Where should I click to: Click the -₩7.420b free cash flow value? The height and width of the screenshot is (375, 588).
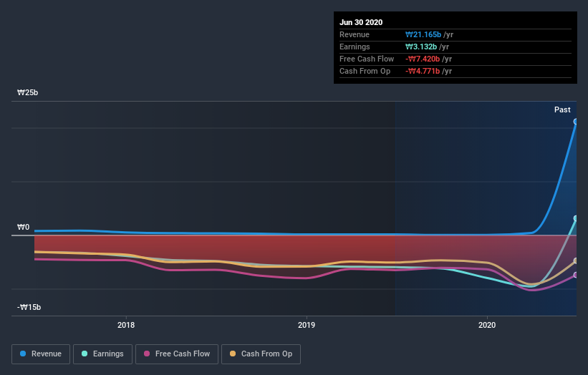423,59
